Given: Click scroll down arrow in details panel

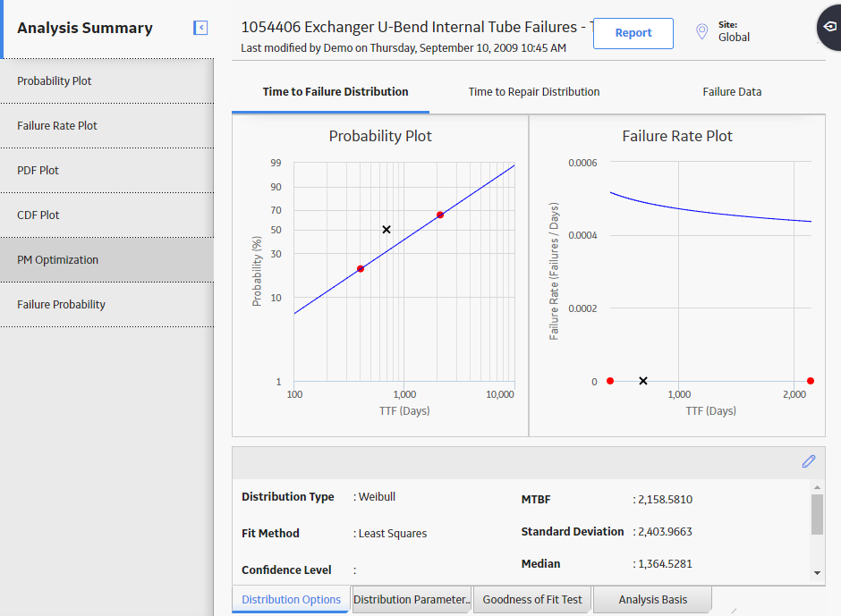Looking at the screenshot, I should pos(817,572).
